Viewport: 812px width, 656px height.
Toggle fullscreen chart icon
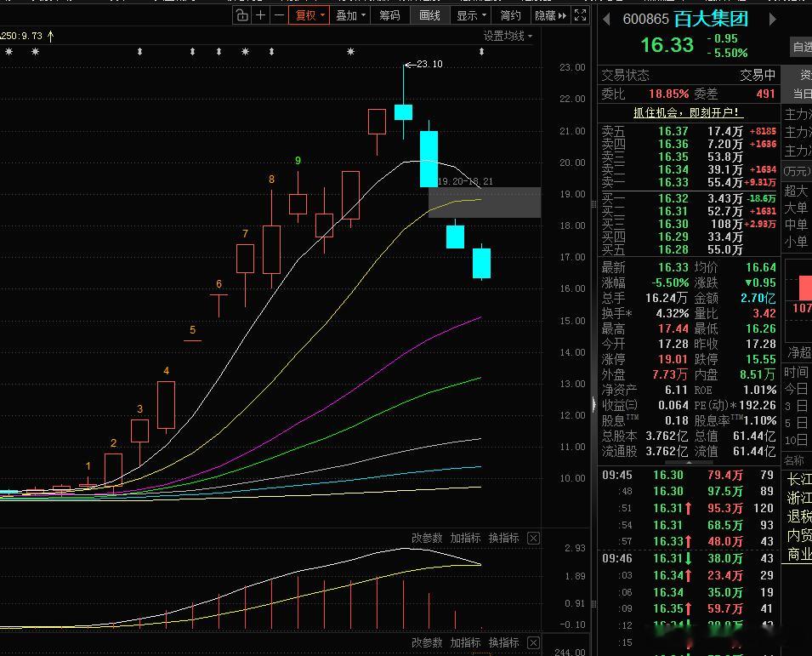tap(581, 15)
